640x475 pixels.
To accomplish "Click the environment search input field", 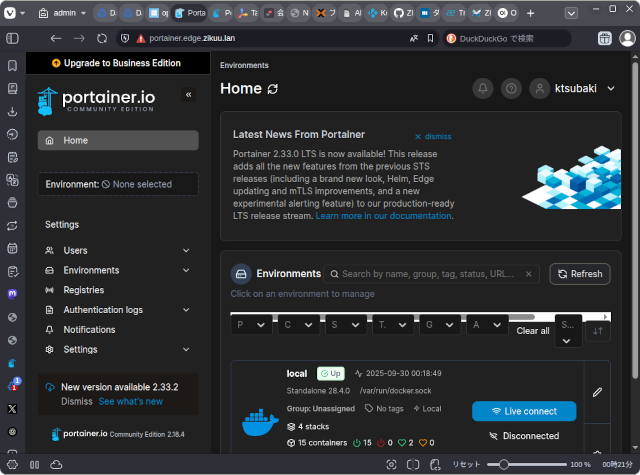I will click(430, 274).
